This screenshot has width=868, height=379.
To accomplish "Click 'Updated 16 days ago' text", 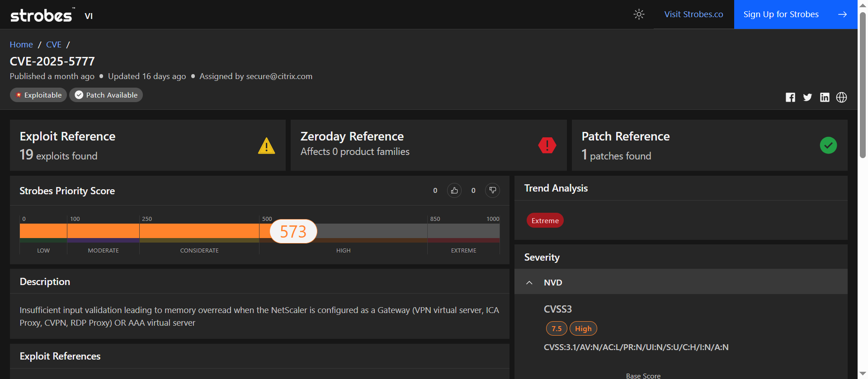I will (147, 76).
